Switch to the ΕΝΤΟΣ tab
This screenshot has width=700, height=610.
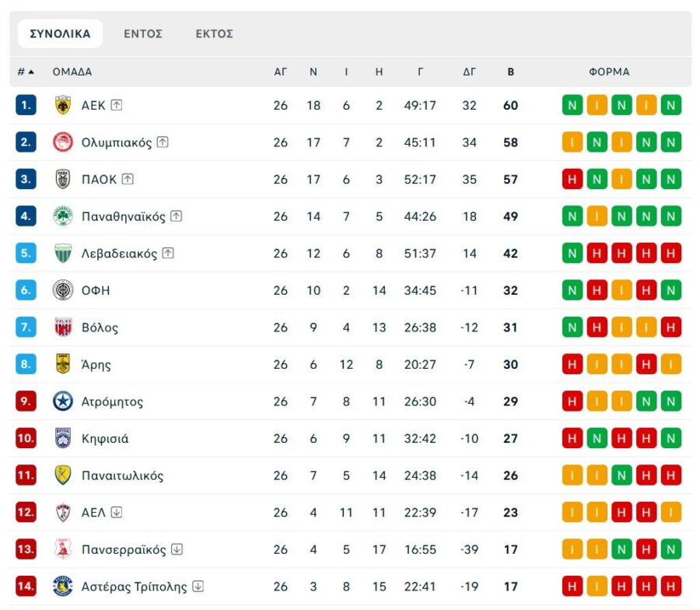point(143,33)
